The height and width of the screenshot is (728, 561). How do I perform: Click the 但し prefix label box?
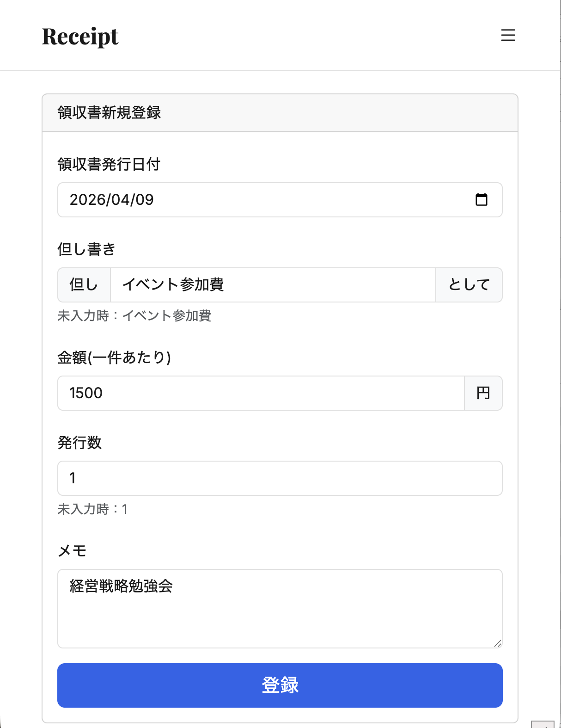tap(84, 285)
